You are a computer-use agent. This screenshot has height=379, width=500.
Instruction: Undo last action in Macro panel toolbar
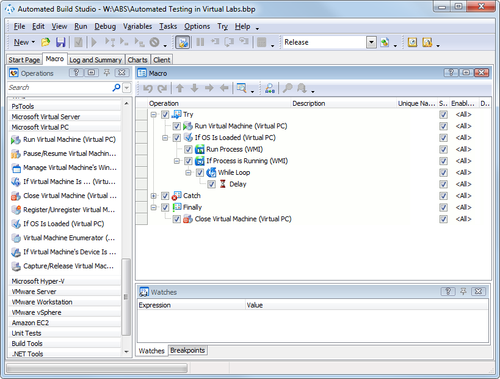point(148,88)
